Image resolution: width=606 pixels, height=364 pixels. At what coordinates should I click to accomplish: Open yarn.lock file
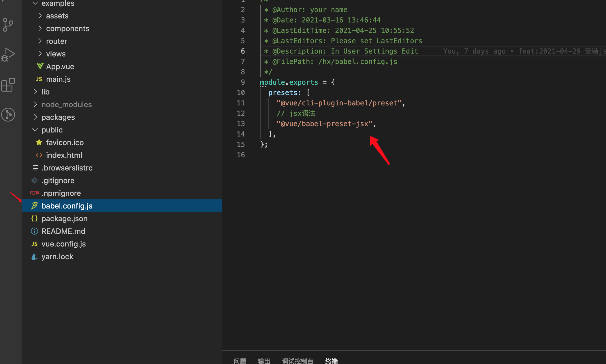(122, 257)
